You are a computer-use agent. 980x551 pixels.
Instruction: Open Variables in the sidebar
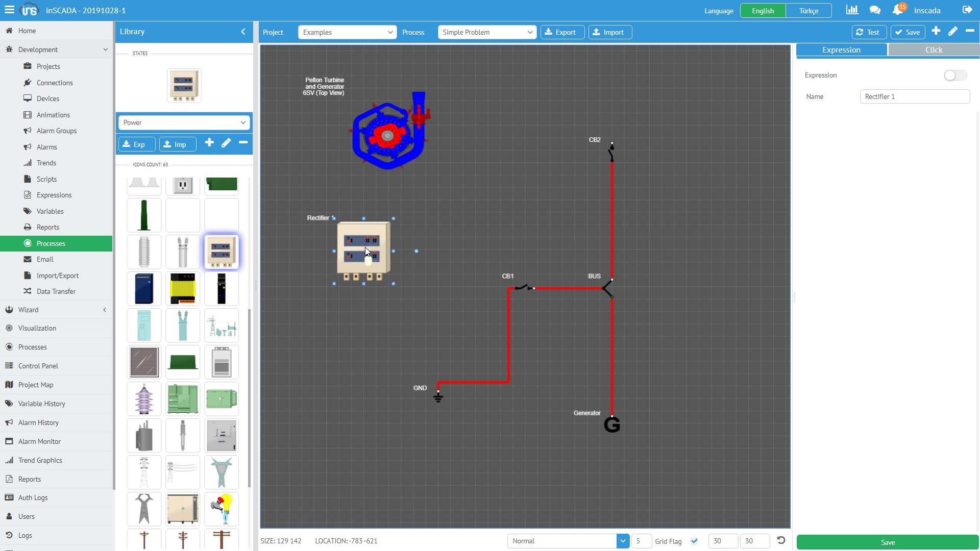coord(50,211)
